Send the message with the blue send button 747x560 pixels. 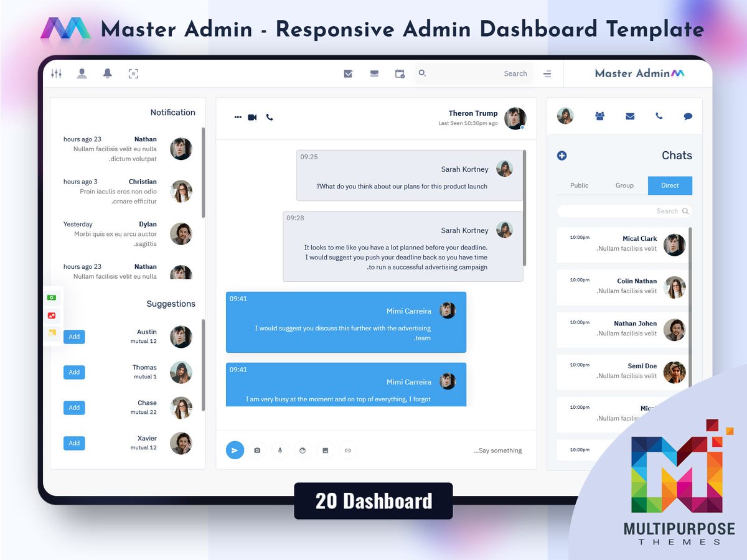pos(235,450)
